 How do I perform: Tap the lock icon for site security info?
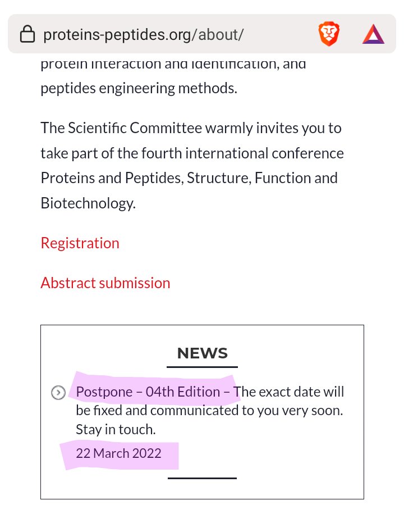[x=27, y=35]
